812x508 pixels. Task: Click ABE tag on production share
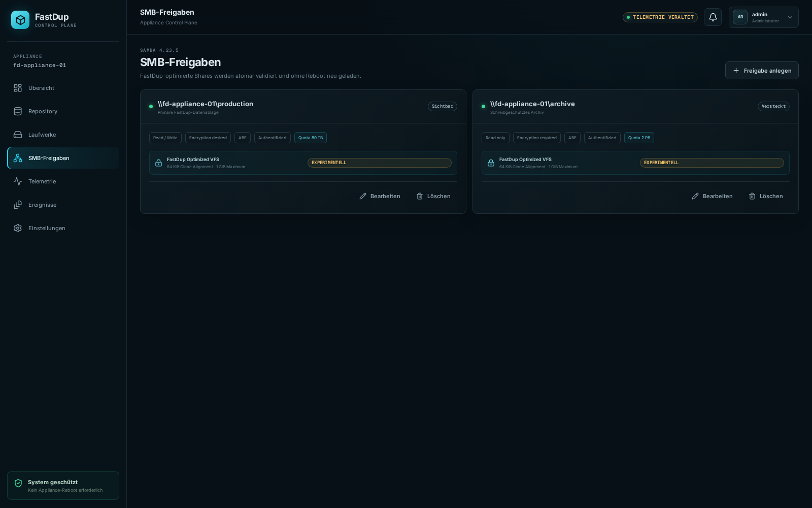coord(243,138)
